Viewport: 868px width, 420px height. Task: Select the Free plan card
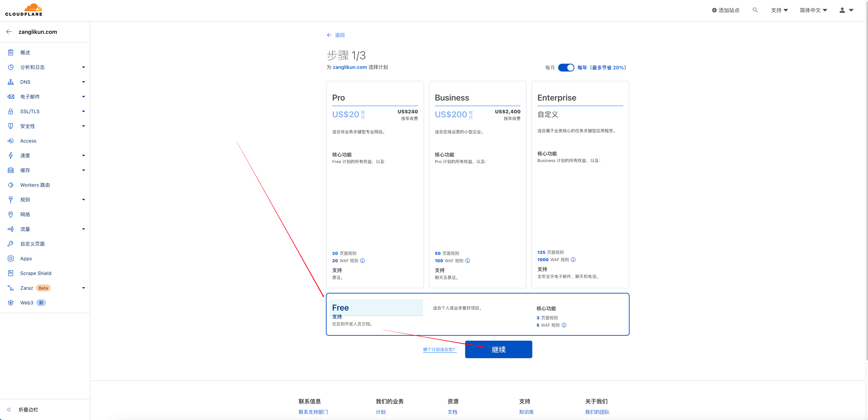477,314
